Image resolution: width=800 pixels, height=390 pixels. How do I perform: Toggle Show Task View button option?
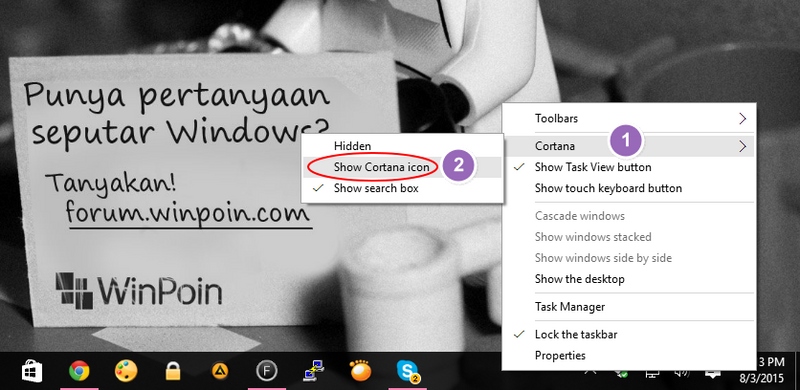tap(629, 167)
